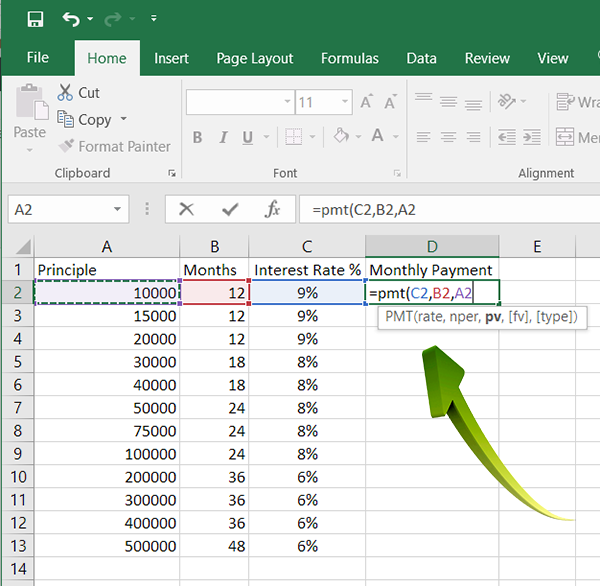Open Customize Quick Access Toolbar dropdown
Screen dimensions: 600x586
[154, 18]
